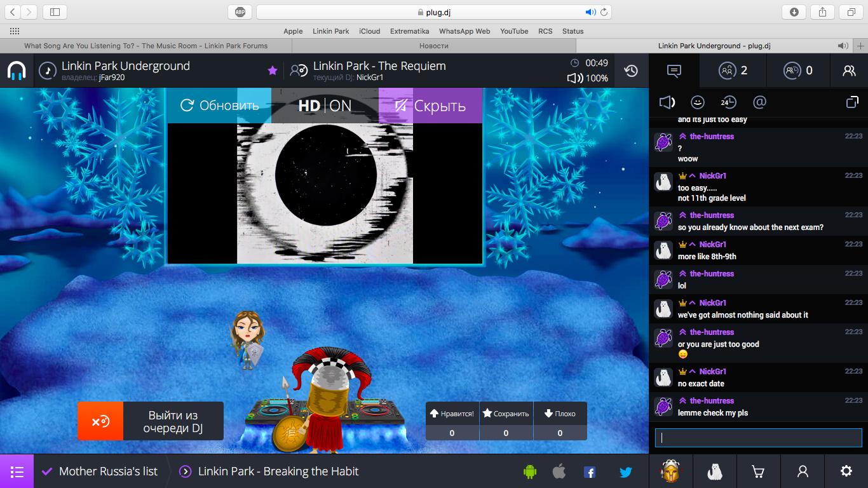Click the female warrior avatar on dance floor

247,340
